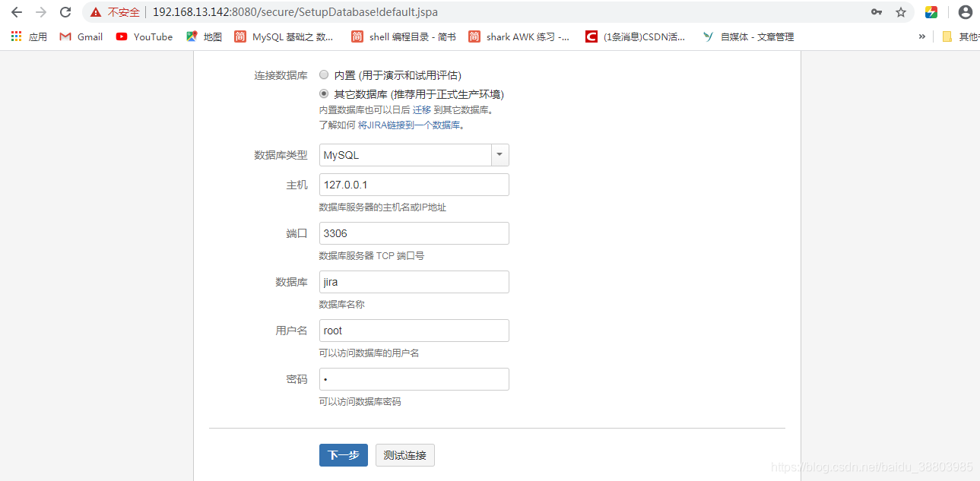Click the 迁移 link

coord(422,109)
